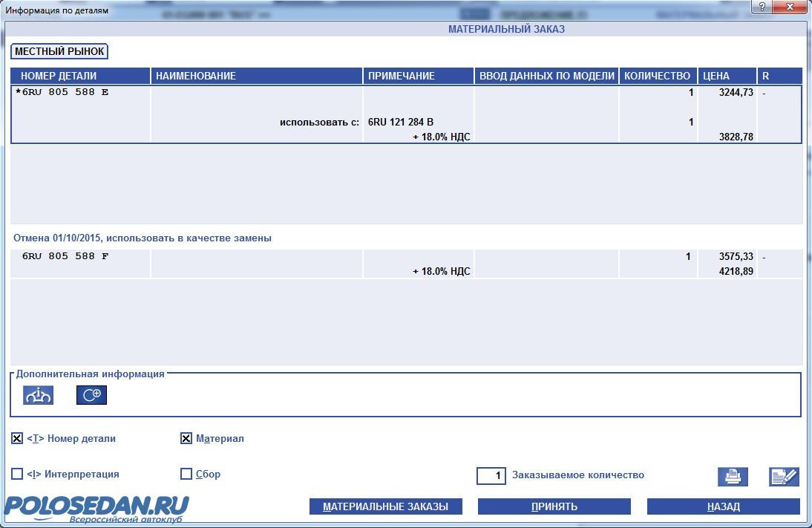812x528 pixels.
Task: Enable the Интерпретация checkbox
Action: pos(17,474)
